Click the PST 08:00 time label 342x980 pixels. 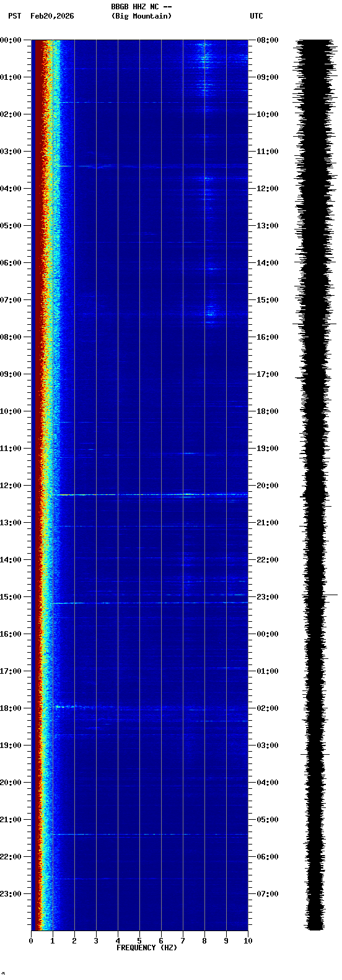[11, 337]
